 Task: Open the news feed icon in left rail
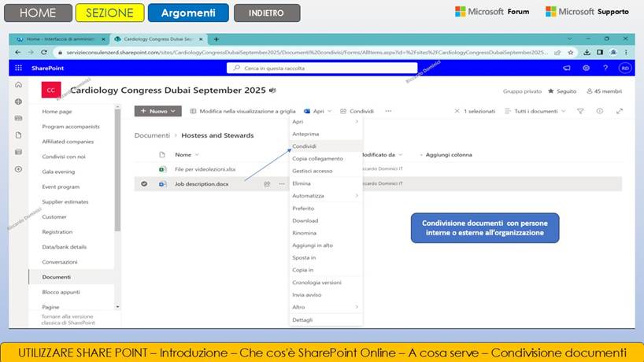pyautogui.click(x=18, y=118)
